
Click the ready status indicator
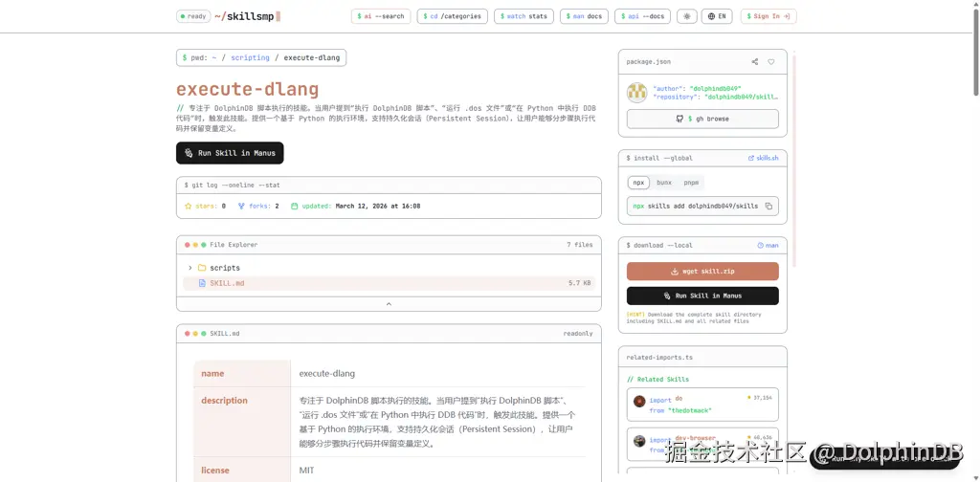click(x=193, y=17)
